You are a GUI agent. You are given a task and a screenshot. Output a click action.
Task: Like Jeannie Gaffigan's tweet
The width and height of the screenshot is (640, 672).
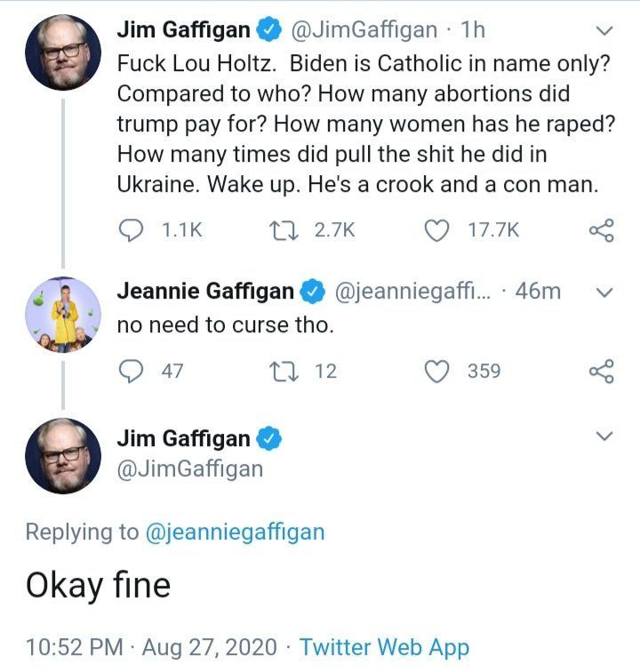coord(436,371)
